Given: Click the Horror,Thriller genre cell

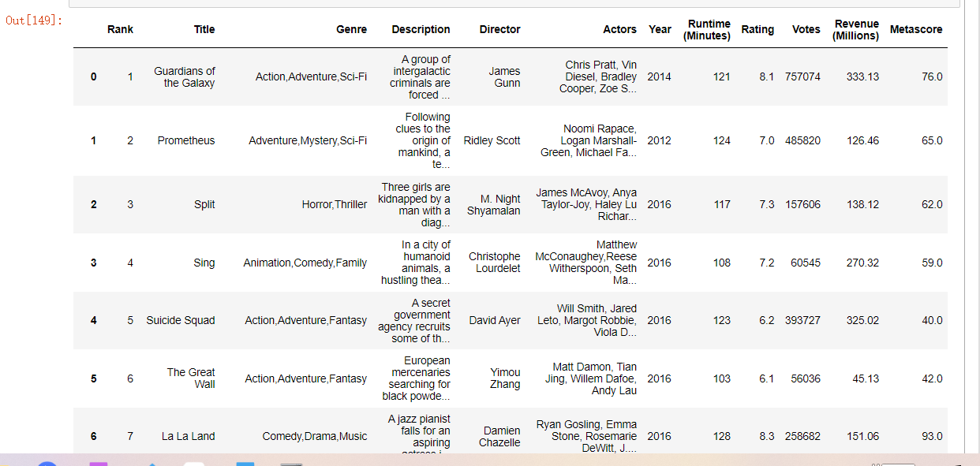Looking at the screenshot, I should click(335, 204).
